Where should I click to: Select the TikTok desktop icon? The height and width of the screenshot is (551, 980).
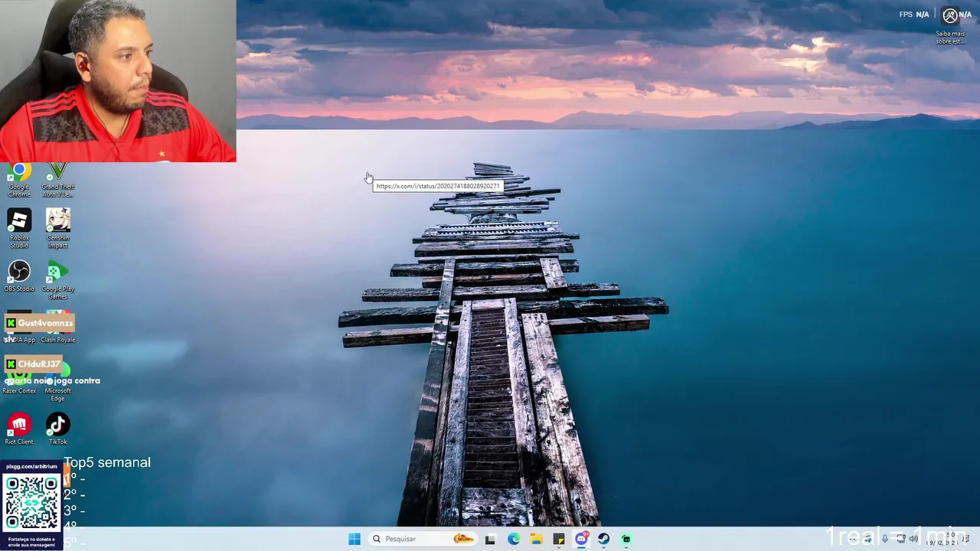pyautogui.click(x=58, y=429)
